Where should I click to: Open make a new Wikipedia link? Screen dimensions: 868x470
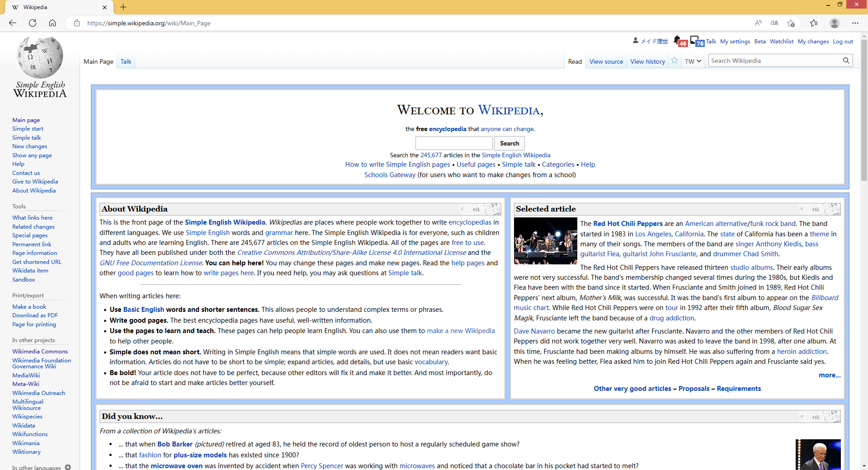[x=461, y=331]
